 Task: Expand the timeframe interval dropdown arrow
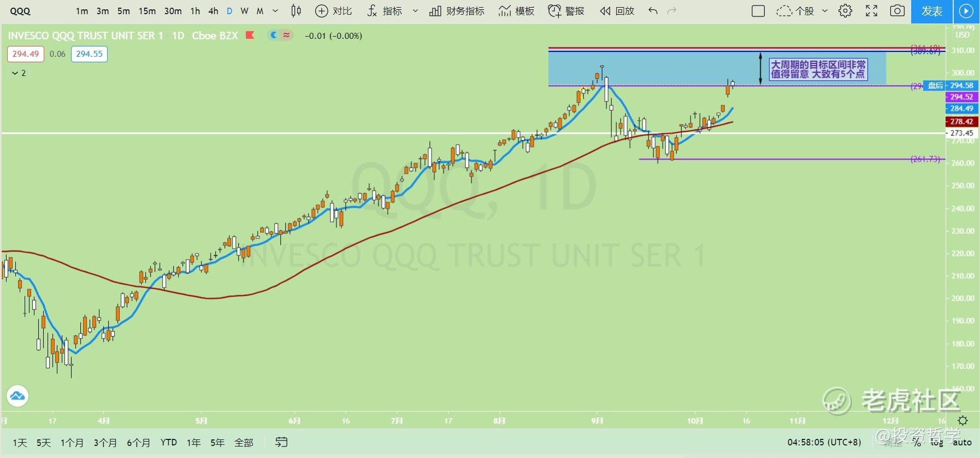point(275,11)
